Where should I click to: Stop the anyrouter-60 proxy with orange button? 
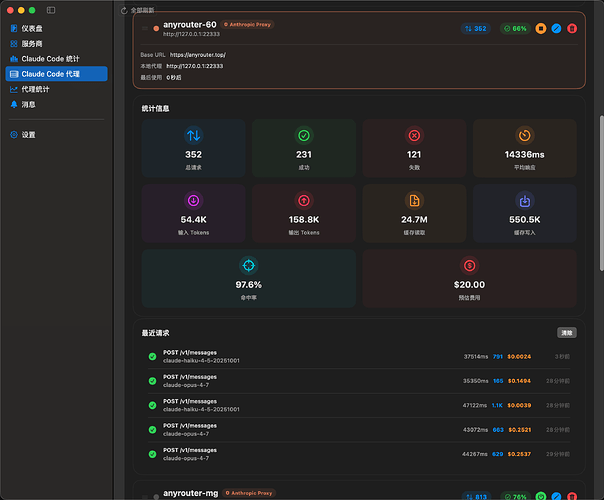tap(540, 29)
